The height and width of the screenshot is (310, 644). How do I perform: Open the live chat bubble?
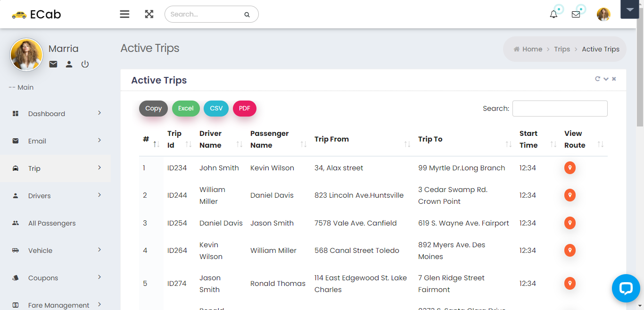[626, 288]
